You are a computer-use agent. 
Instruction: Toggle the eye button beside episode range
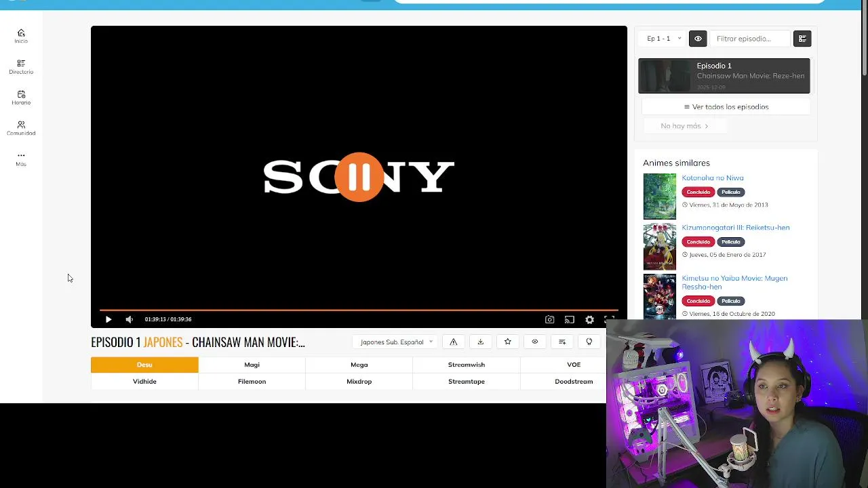[698, 39]
